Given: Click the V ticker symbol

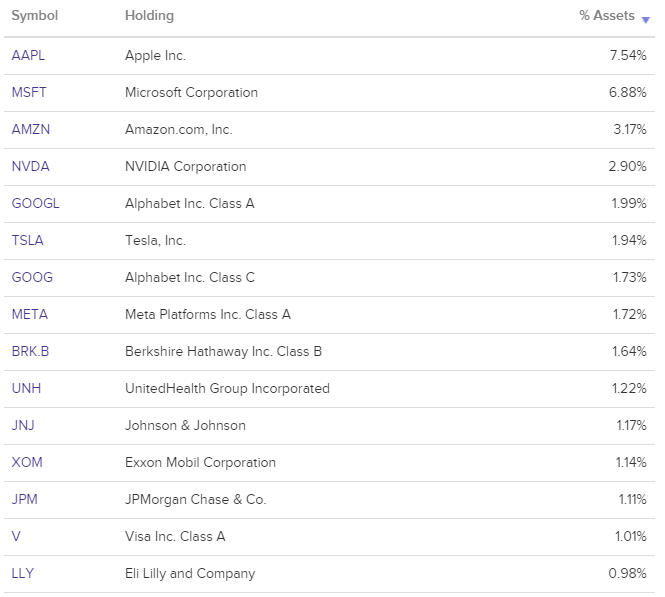Looking at the screenshot, I should click(x=16, y=536).
